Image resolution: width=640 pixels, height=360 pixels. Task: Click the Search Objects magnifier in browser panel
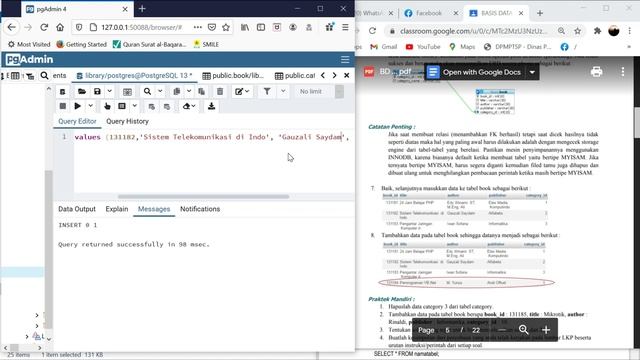pos(44,76)
